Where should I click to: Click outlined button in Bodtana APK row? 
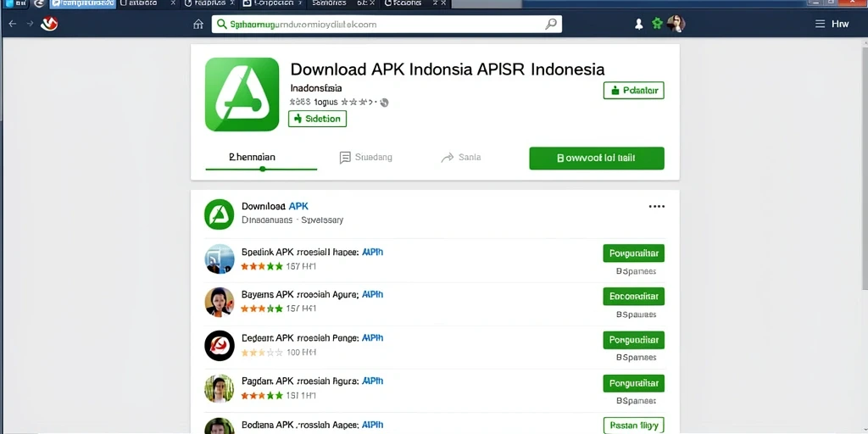(x=633, y=426)
